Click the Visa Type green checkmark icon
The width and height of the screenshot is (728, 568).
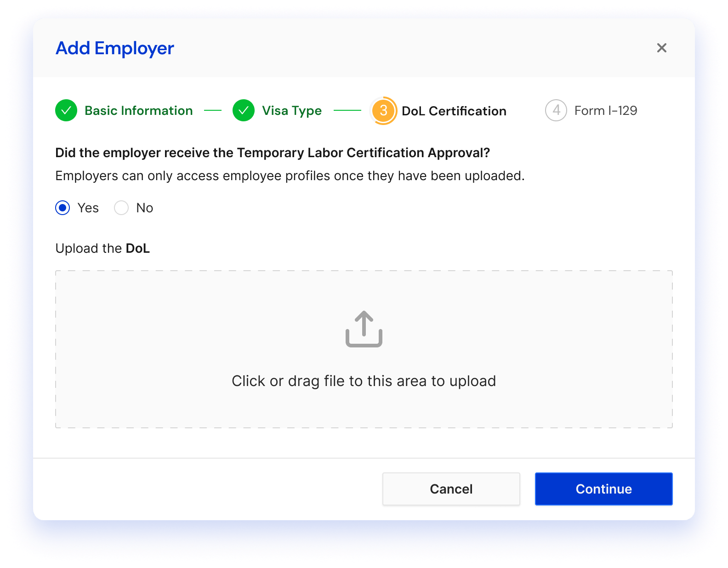(244, 110)
